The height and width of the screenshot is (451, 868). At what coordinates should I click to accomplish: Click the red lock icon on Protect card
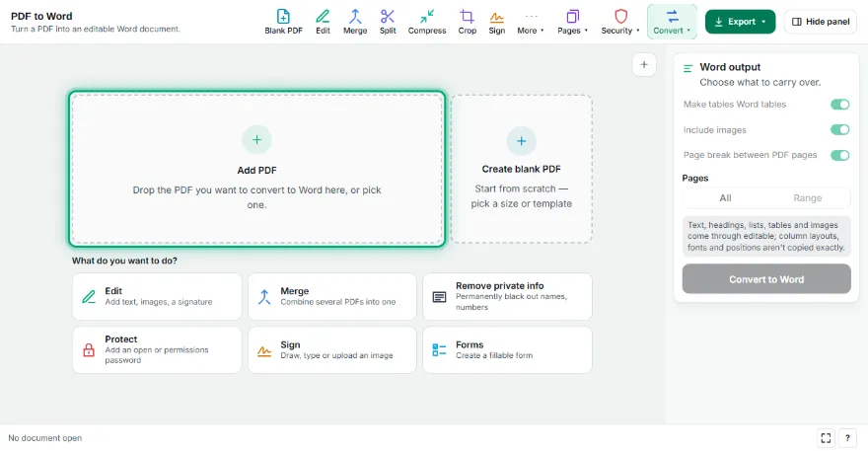89,349
